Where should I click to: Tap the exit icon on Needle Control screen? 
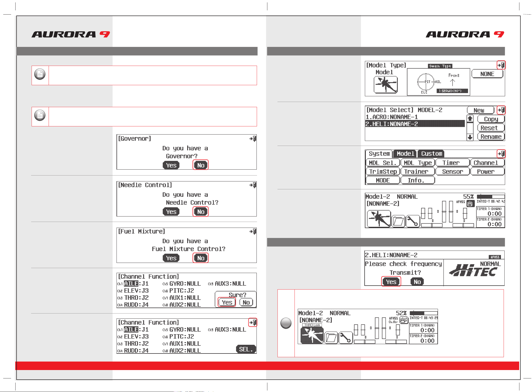[x=253, y=185]
